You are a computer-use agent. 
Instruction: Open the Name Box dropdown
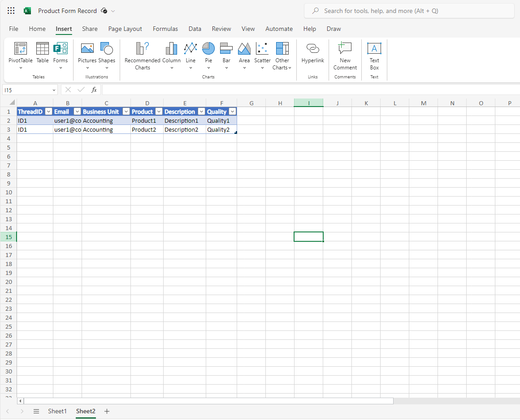click(54, 90)
